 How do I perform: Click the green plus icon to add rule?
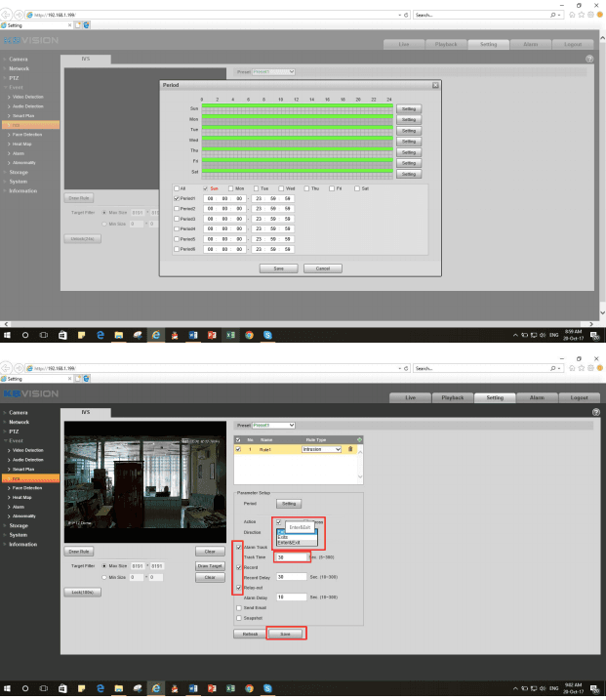[358, 440]
